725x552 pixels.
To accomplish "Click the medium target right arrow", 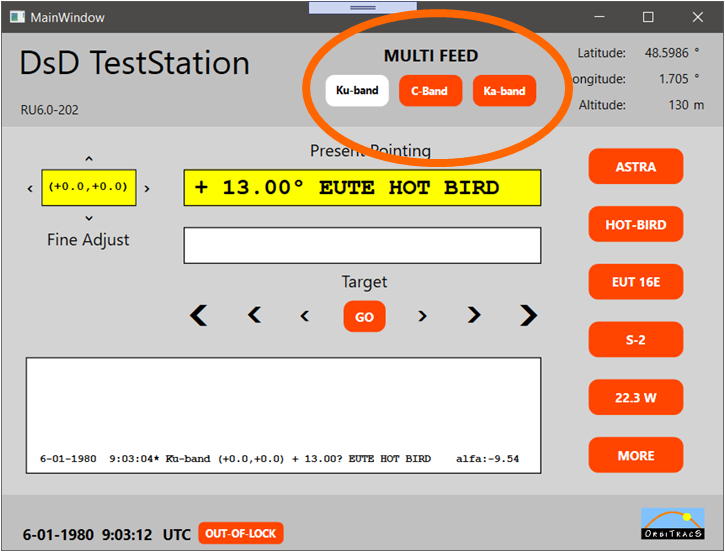I will coord(474,315).
